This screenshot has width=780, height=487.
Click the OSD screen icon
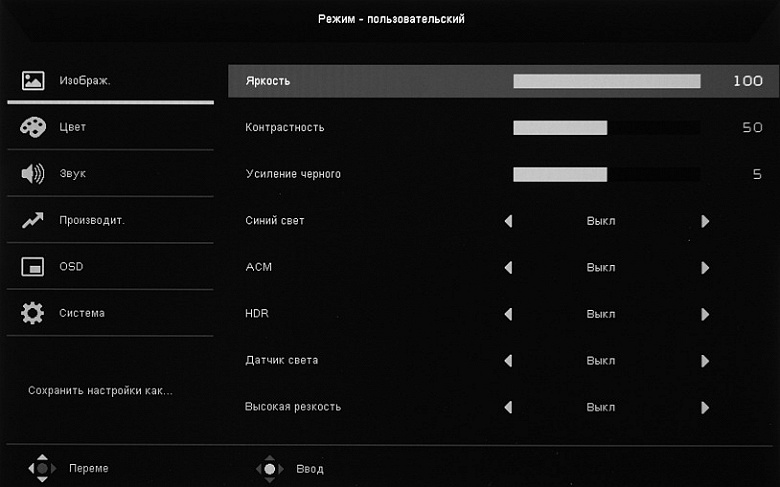[33, 267]
